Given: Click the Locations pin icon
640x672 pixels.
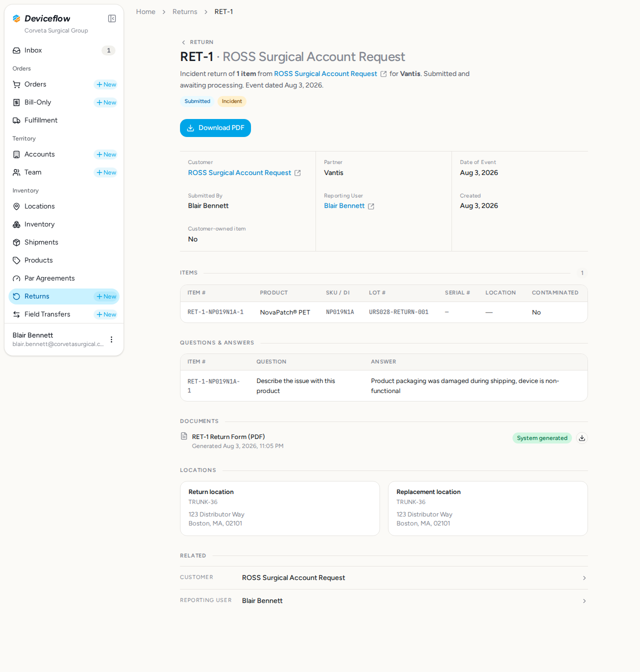Looking at the screenshot, I should click(x=16, y=206).
